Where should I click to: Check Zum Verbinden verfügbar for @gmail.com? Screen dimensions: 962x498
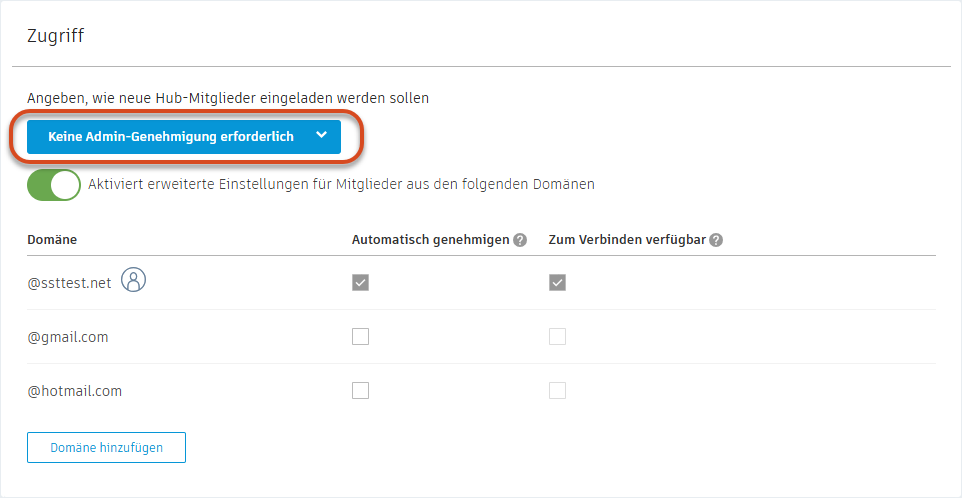(x=557, y=337)
